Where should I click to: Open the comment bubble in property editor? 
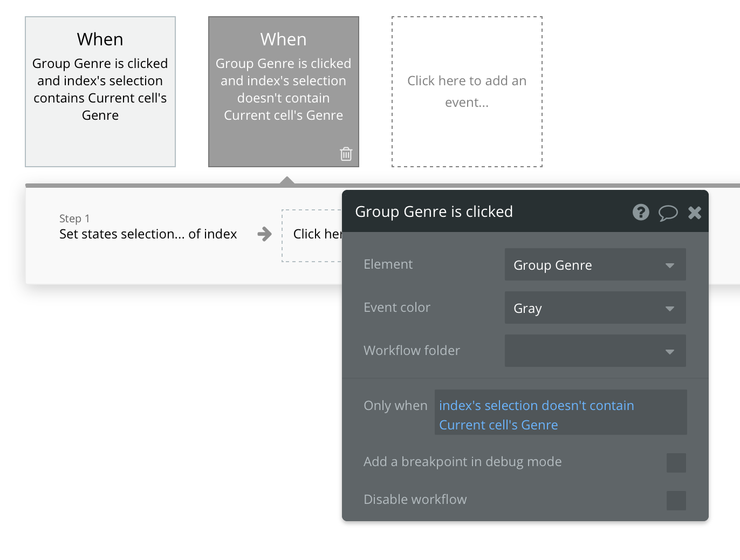coord(668,213)
